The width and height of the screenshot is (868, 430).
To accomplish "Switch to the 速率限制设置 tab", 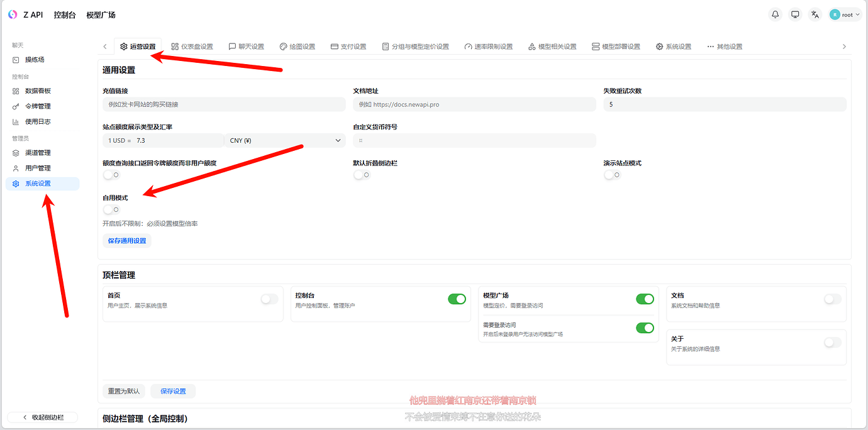I will [x=489, y=47].
